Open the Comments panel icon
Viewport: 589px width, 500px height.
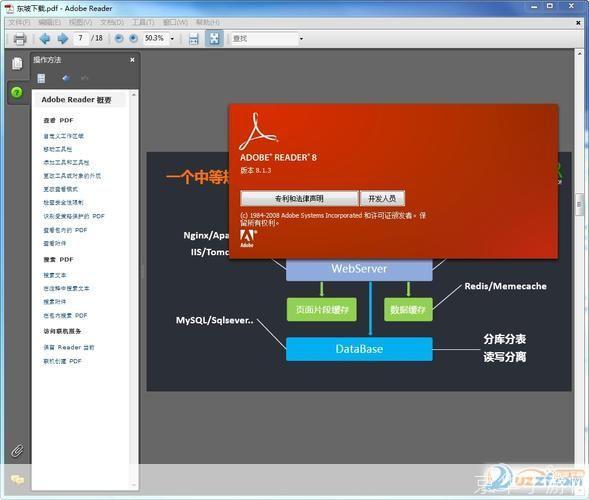(17, 479)
